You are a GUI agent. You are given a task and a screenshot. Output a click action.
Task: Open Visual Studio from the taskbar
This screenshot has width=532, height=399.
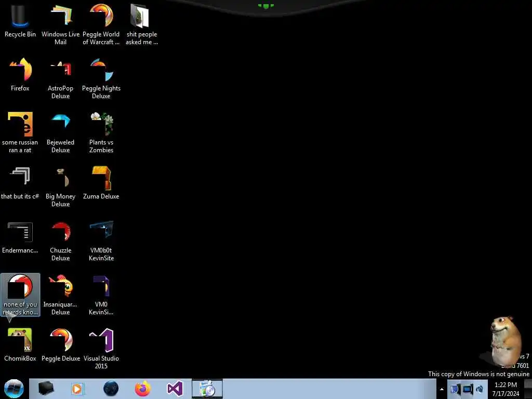click(175, 389)
